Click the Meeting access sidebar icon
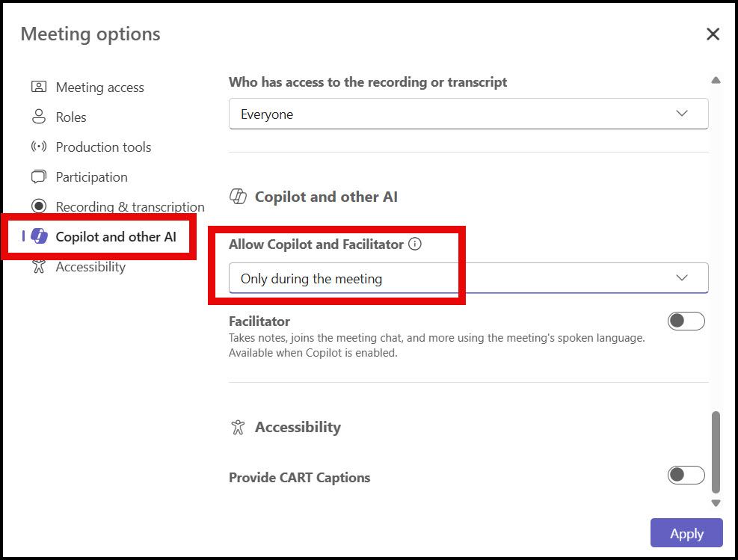738x560 pixels. (39, 87)
